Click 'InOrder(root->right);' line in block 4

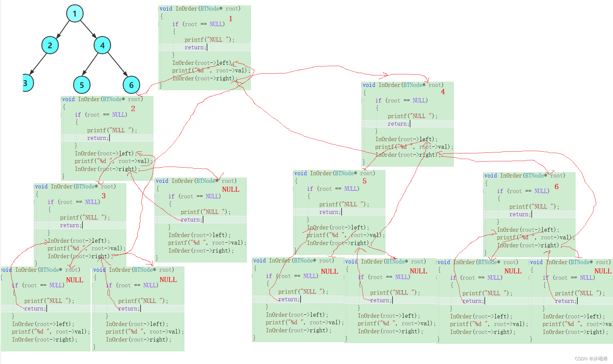[408, 155]
